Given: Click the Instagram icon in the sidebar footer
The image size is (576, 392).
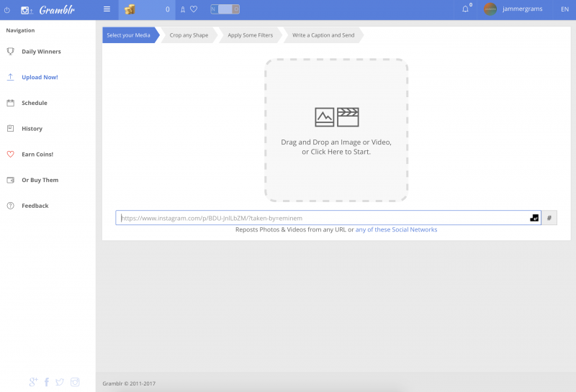Looking at the screenshot, I should click(75, 382).
